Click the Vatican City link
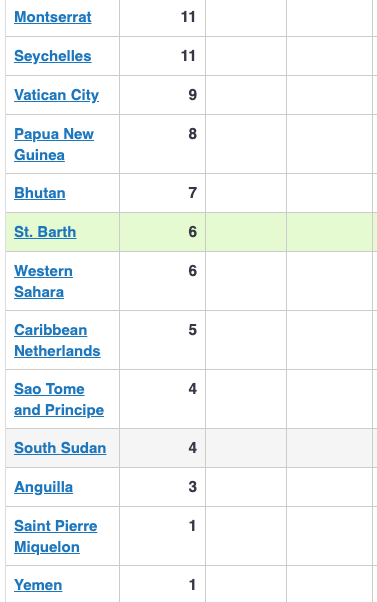This screenshot has width=377, height=602. pyautogui.click(x=56, y=95)
